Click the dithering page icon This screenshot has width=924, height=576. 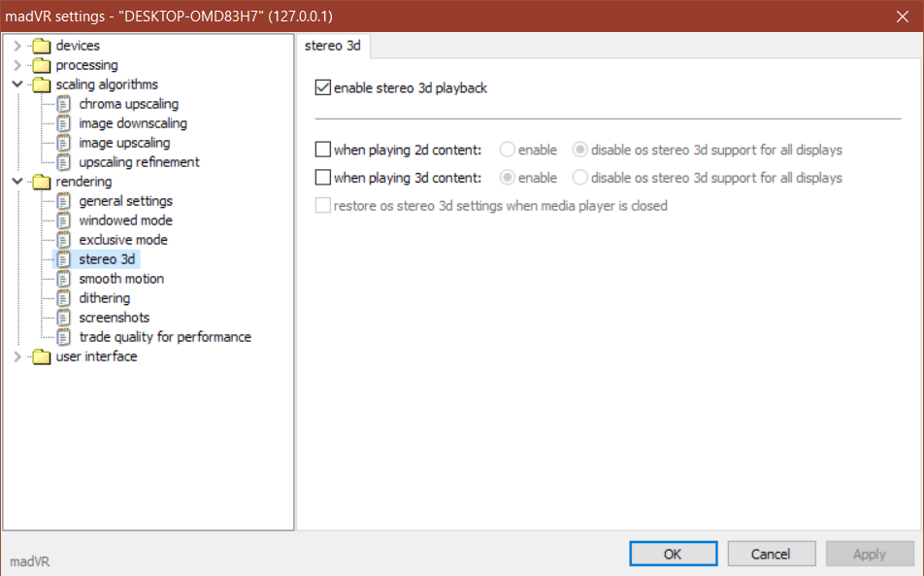(x=64, y=298)
